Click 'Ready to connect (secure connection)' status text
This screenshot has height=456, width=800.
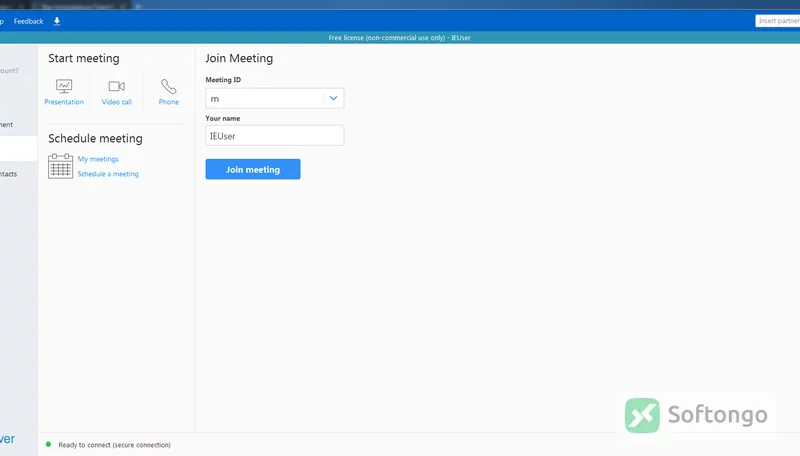pos(114,445)
